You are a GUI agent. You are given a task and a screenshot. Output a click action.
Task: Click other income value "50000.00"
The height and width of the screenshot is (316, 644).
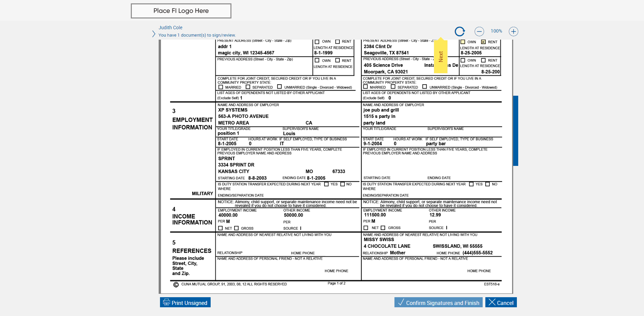[293, 215]
